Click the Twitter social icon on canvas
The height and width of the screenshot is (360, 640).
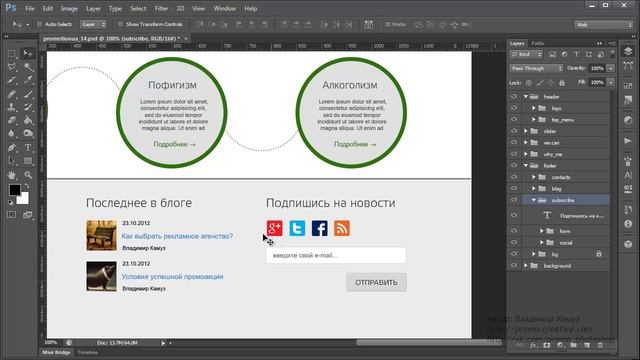pos(297,228)
